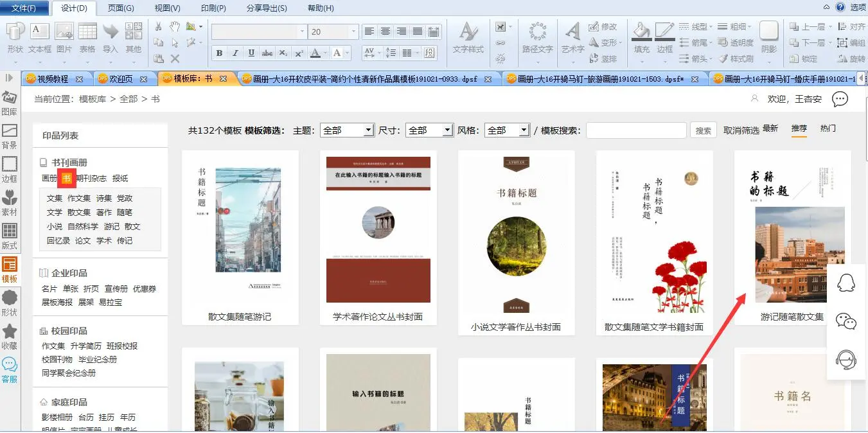Screen dimensions: 868x433
Task: Click the 搜索 search button
Action: point(704,130)
